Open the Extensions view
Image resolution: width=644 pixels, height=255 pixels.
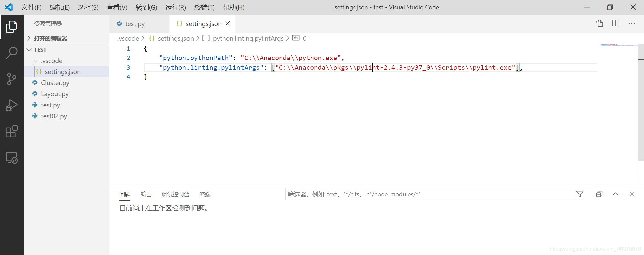click(12, 131)
